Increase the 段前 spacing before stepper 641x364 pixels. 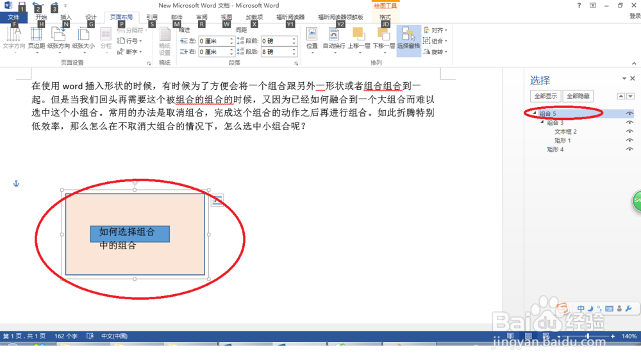point(294,39)
